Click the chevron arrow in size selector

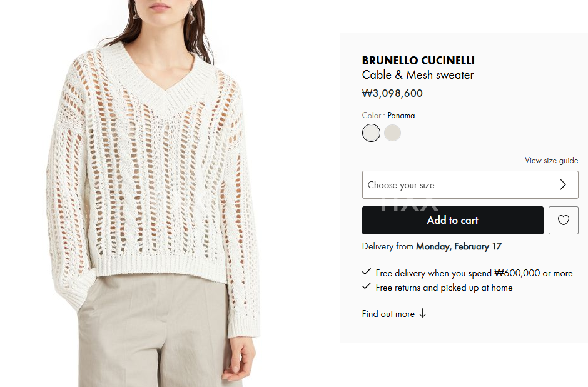pos(562,184)
